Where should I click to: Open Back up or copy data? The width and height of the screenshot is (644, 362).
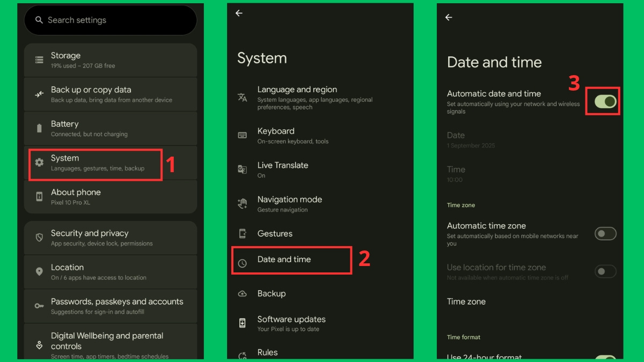pyautogui.click(x=111, y=94)
